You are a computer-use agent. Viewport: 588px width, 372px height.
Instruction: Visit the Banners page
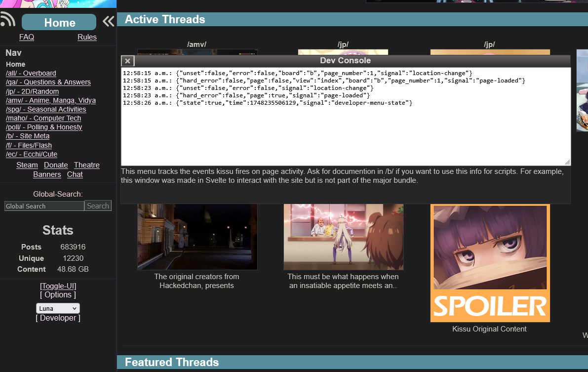(x=47, y=174)
